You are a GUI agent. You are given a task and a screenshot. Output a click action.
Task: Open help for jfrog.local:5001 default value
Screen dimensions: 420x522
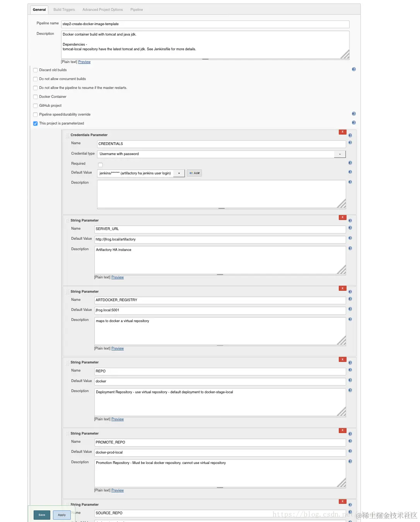350,309
